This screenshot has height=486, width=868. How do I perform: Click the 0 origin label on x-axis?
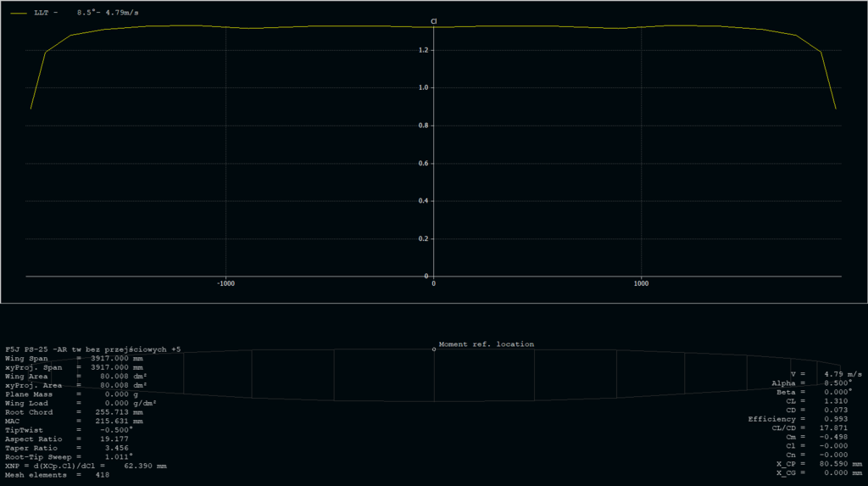point(434,284)
